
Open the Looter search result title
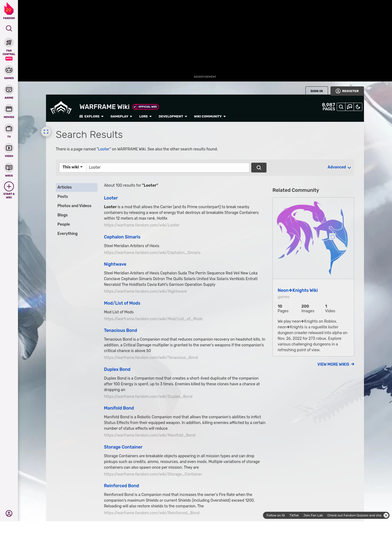point(111,198)
